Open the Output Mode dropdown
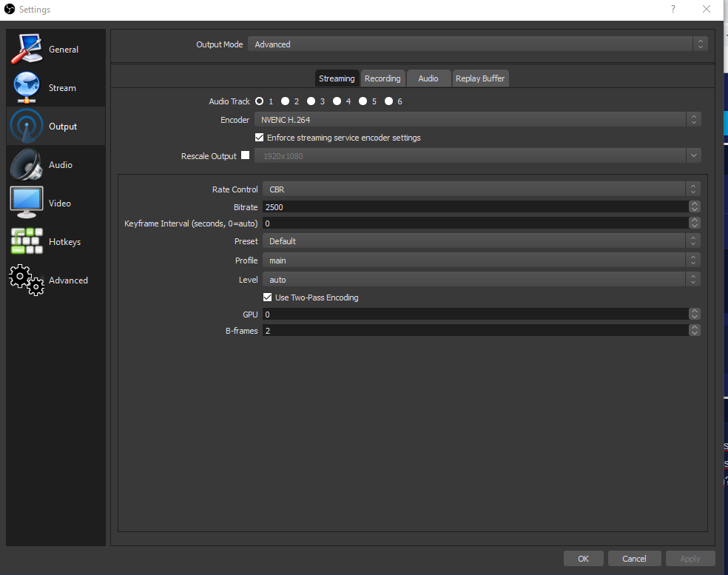 tap(478, 44)
